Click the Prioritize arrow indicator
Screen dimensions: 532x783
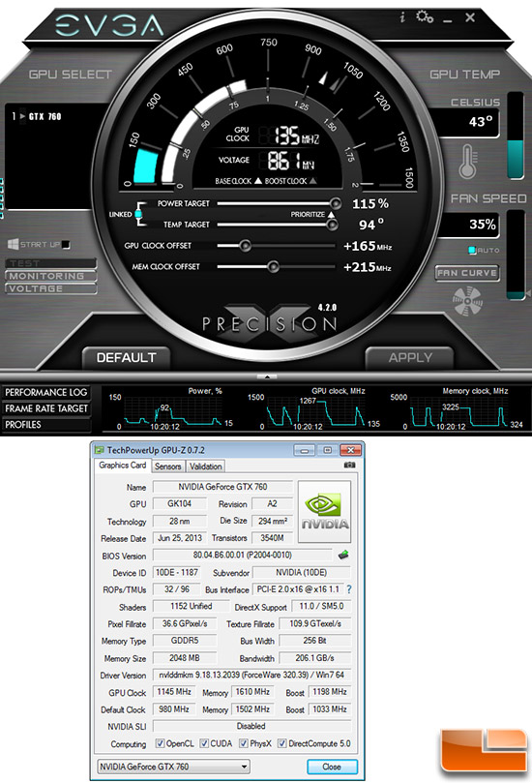(331, 214)
